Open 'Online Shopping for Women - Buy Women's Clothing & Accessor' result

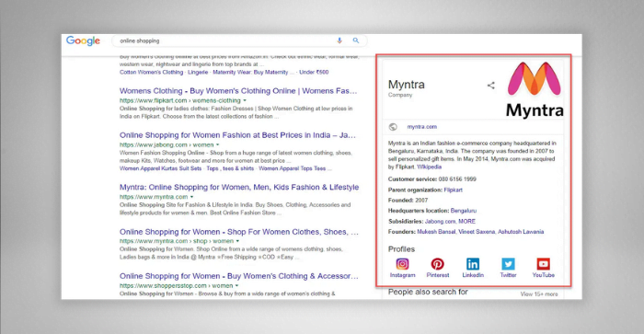[238, 276]
